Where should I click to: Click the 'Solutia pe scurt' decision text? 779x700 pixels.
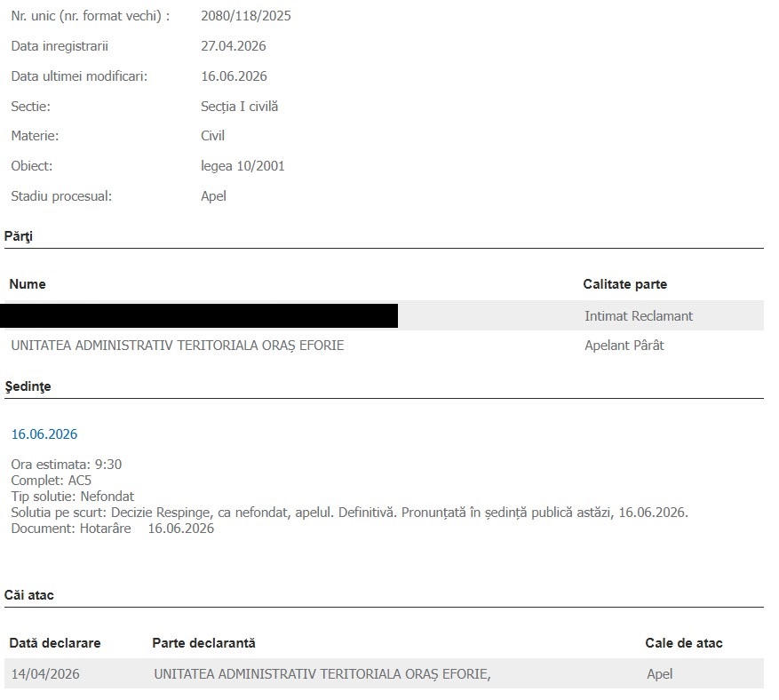[350, 513]
